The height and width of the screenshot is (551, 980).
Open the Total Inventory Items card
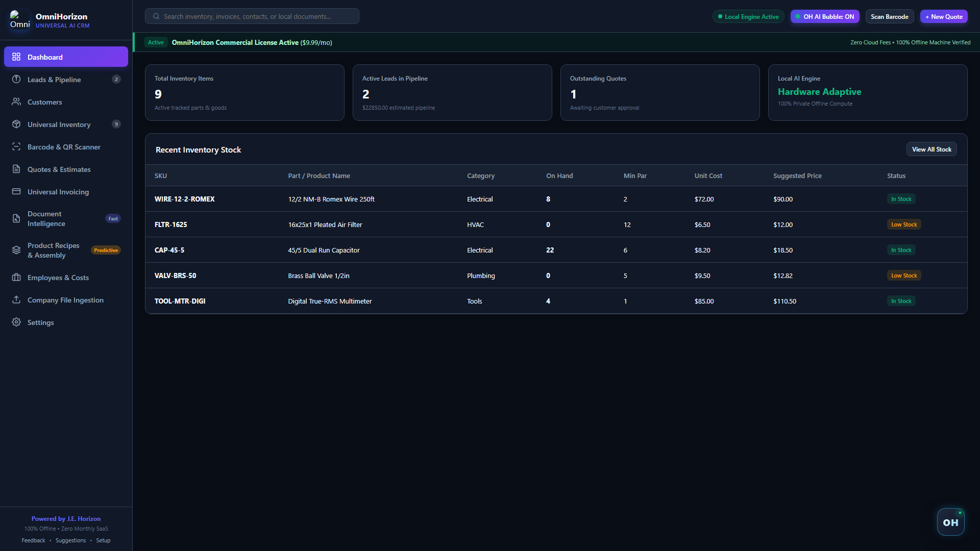[x=244, y=92]
